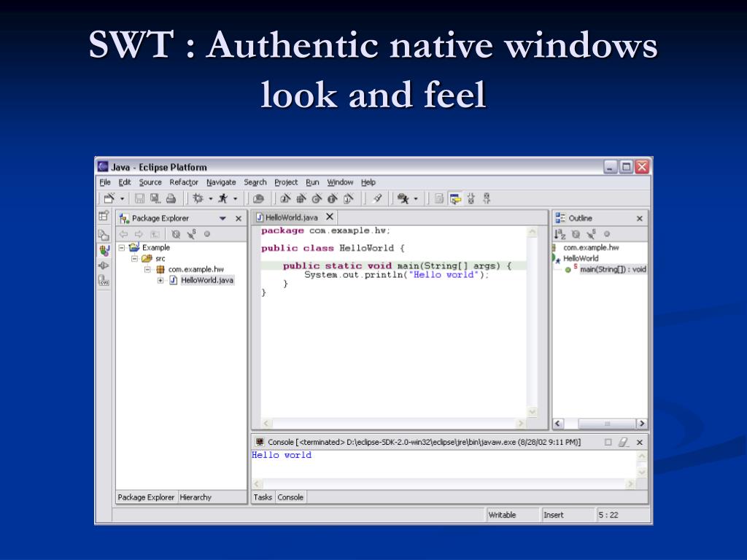The image size is (747, 560).
Task: Click the Back arrow in Package Explorer
Action: 124,234
